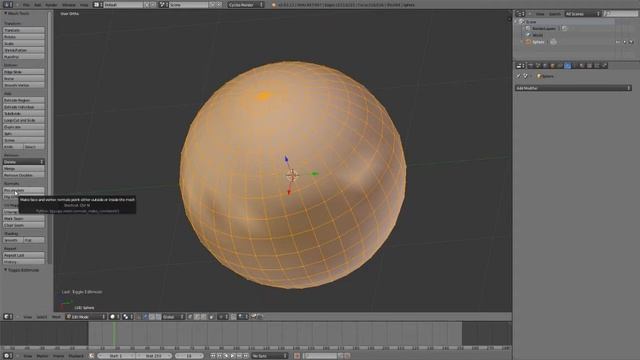Toggle Sphere visibility eye in outliner
Screen dimensions: 640x360
pyautogui.click(x=618, y=42)
